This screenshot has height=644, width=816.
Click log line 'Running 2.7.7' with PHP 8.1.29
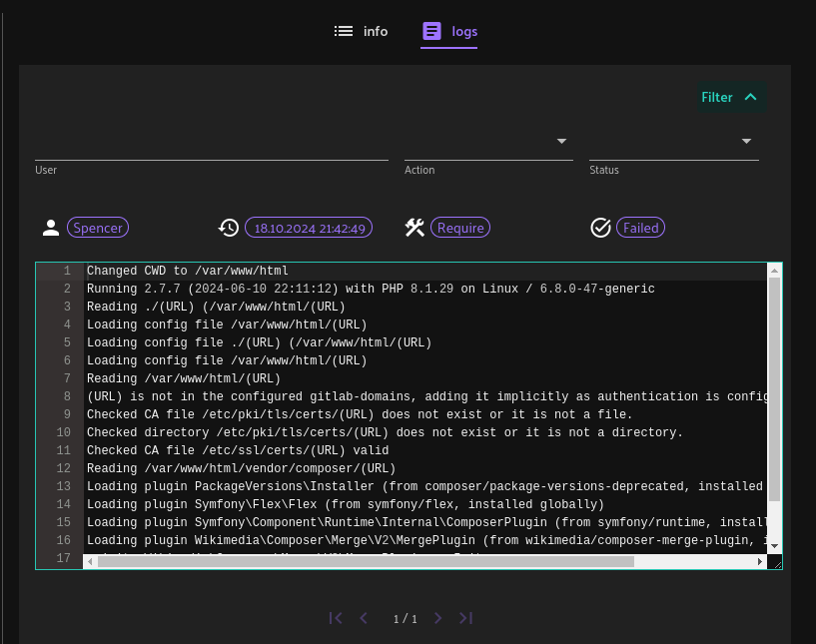pos(371,289)
